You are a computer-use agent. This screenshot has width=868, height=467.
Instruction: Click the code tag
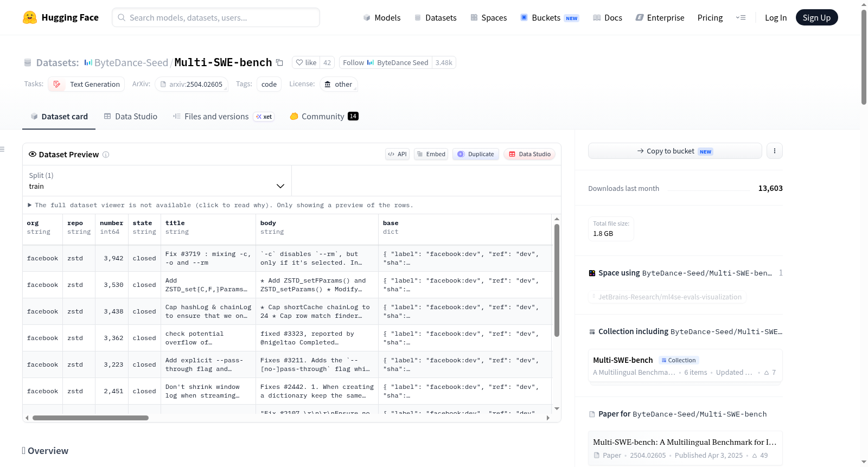tap(269, 84)
